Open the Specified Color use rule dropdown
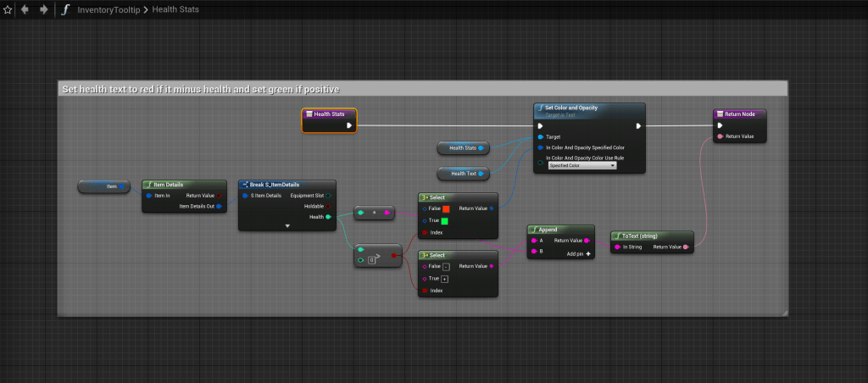The width and height of the screenshot is (868, 383). click(582, 166)
